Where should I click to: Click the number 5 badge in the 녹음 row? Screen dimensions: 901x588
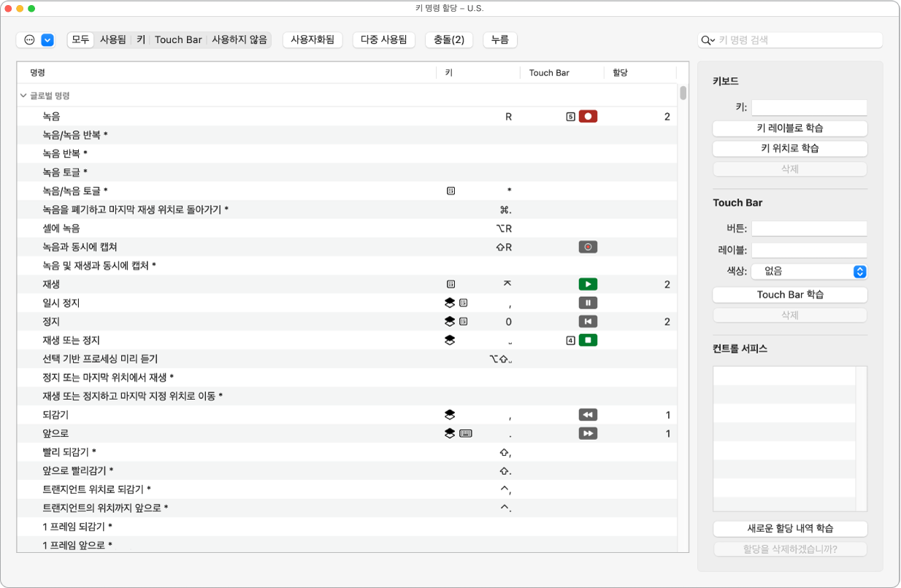570,116
